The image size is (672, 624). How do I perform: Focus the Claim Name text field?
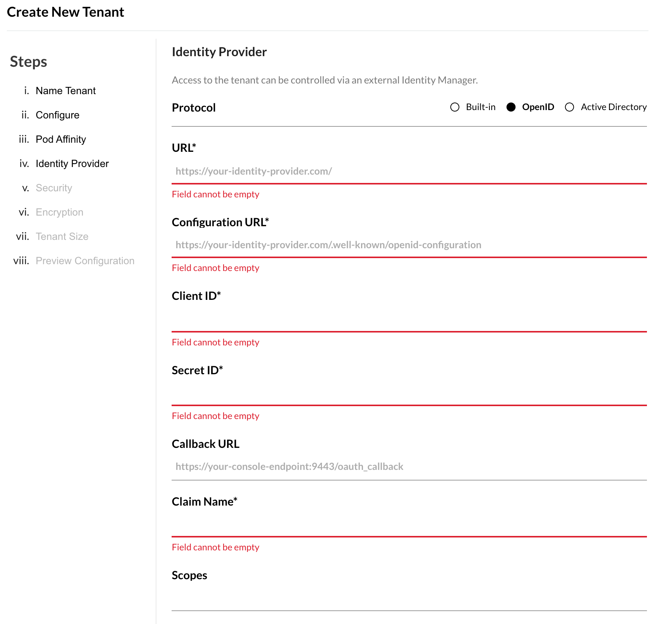[x=409, y=524]
